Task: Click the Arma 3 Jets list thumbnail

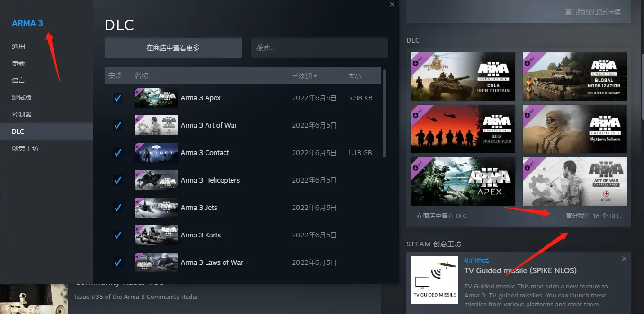Action: tap(156, 208)
